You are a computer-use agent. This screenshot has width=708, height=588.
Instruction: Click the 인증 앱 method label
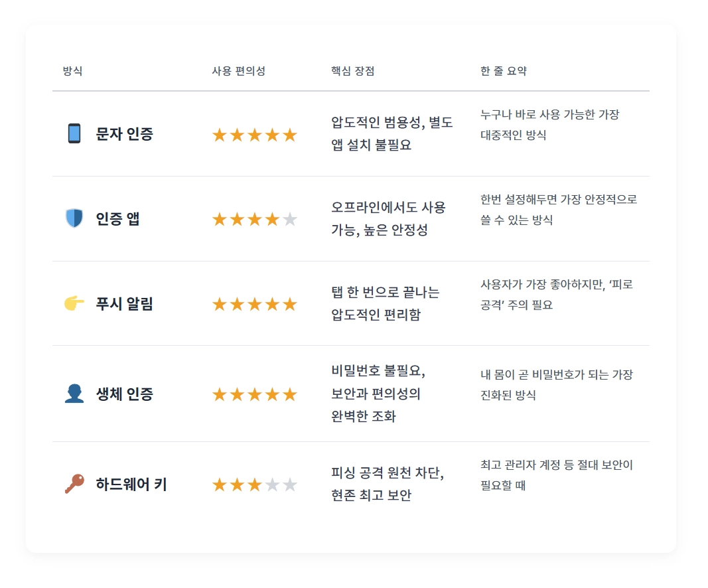[x=117, y=218]
